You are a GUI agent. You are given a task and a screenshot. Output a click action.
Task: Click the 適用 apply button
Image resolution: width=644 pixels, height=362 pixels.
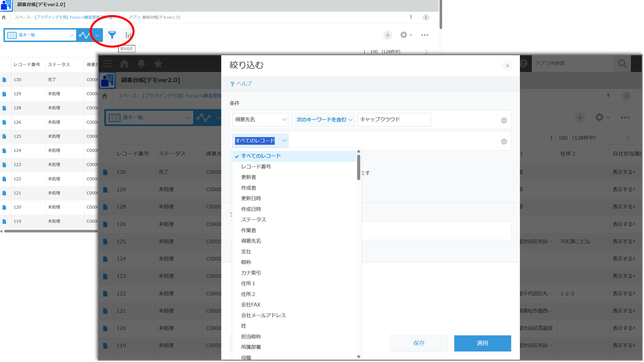[482, 343]
